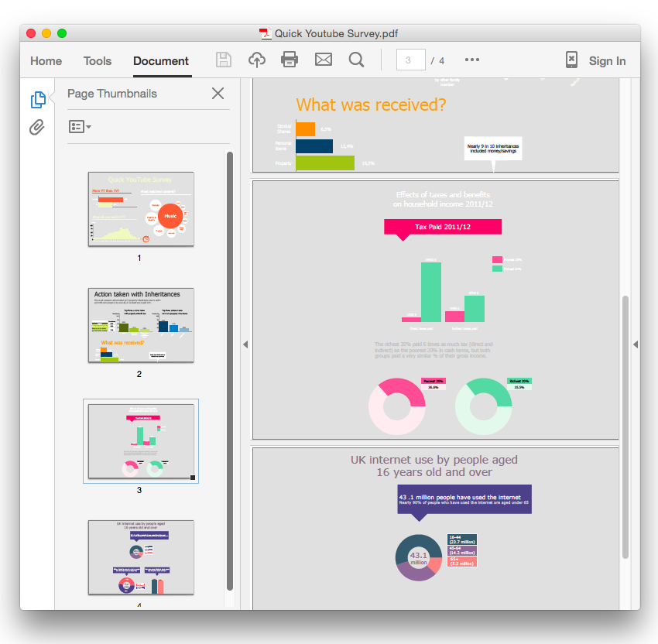
Task: Click the page number field
Action: pyautogui.click(x=410, y=60)
